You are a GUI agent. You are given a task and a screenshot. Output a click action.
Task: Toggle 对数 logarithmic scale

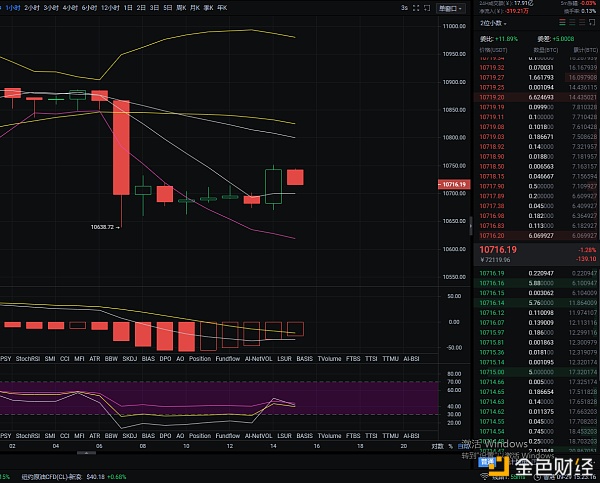point(437,446)
